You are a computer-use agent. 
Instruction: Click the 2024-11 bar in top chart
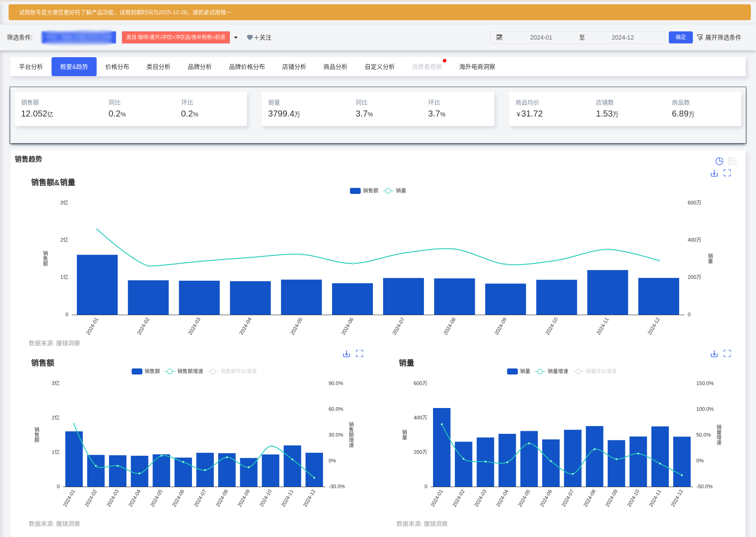point(607,292)
